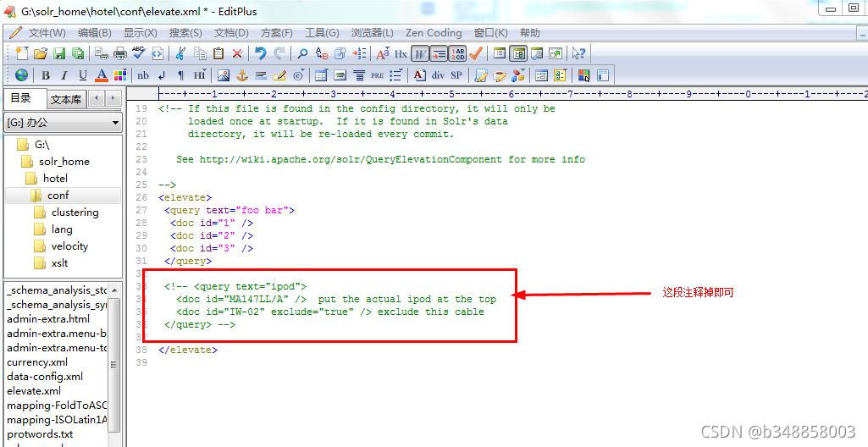
Task: Insert anchor with anchor icon
Action: 242,75
